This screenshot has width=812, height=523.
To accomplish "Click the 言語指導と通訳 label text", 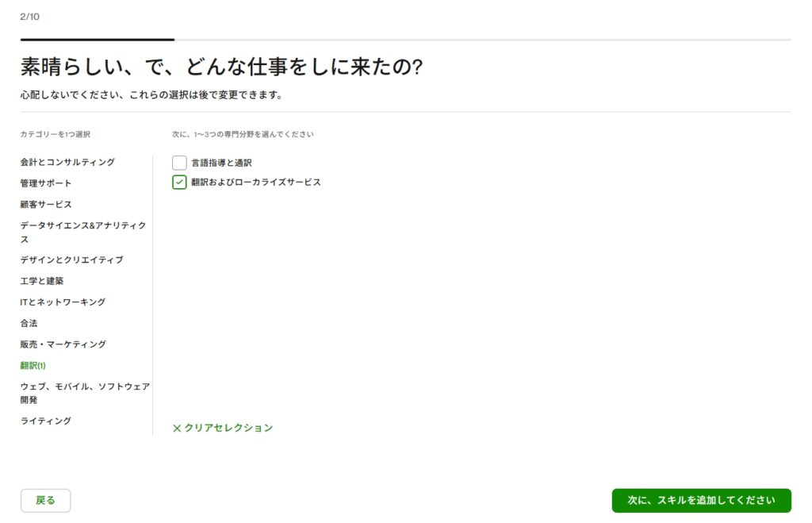I will point(221,163).
